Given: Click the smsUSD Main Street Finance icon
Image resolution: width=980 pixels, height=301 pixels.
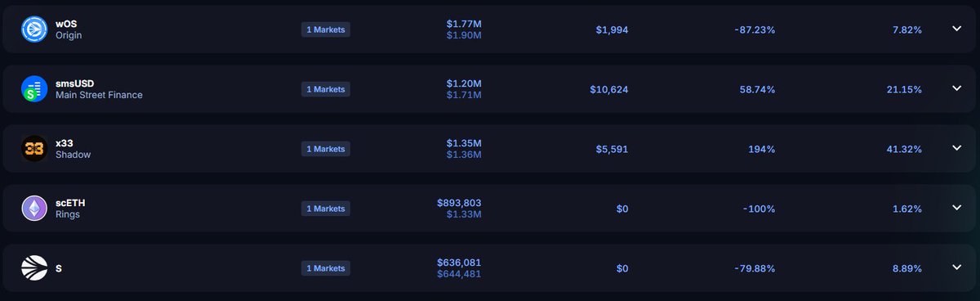Looking at the screenshot, I should click(34, 89).
